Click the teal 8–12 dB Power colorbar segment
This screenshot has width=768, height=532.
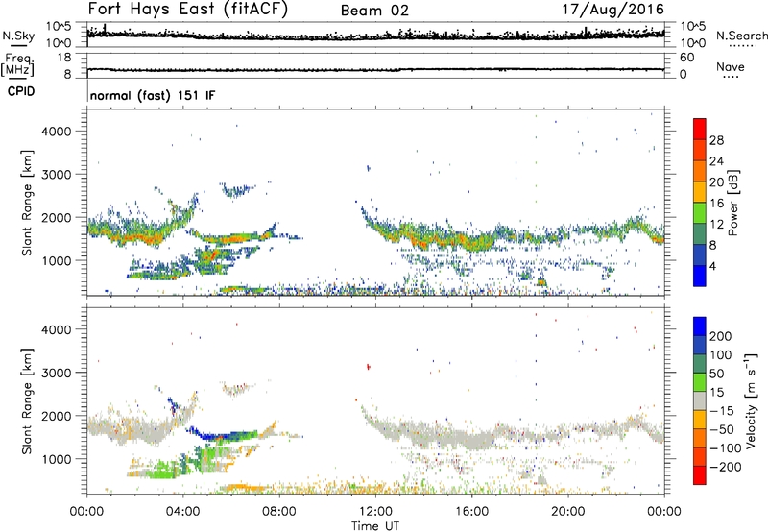pyautogui.click(x=700, y=233)
